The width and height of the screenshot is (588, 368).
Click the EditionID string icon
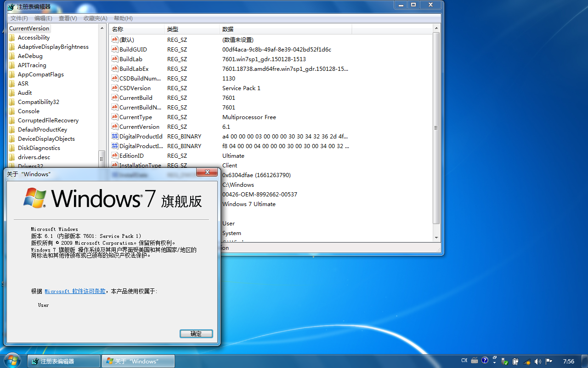[x=115, y=155]
